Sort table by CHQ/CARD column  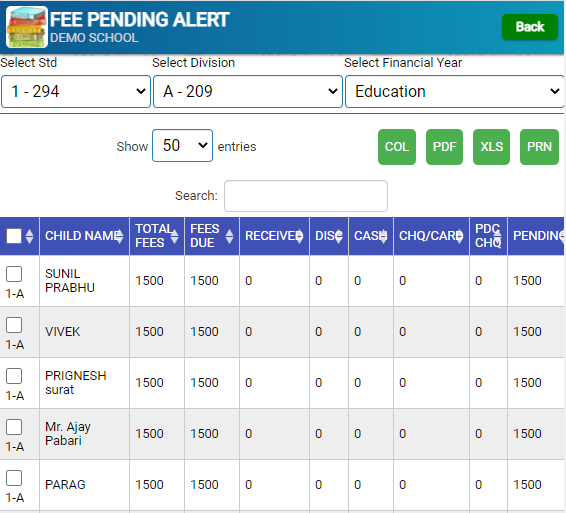point(431,236)
